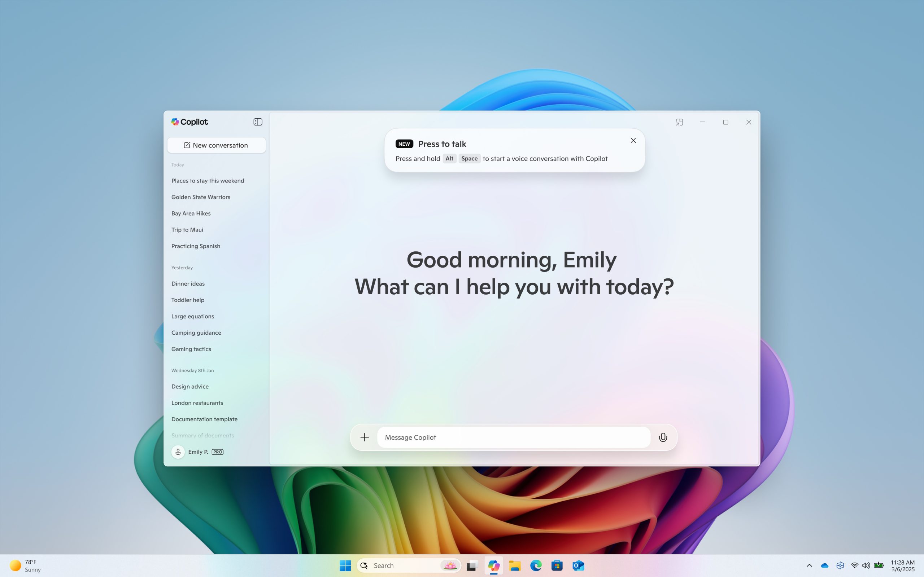This screenshot has height=577, width=924.
Task: Click the Task View taskbar icon
Action: (x=472, y=565)
